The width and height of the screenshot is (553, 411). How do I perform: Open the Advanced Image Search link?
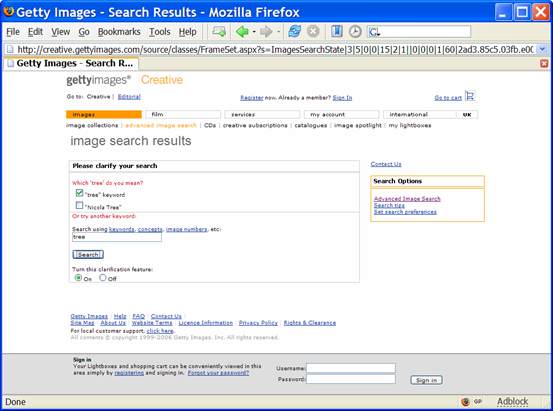[x=407, y=199]
